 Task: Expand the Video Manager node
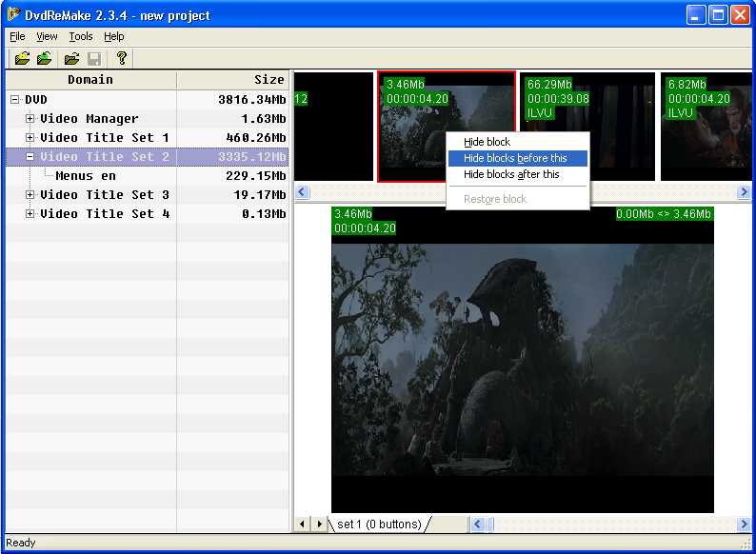(x=30, y=119)
